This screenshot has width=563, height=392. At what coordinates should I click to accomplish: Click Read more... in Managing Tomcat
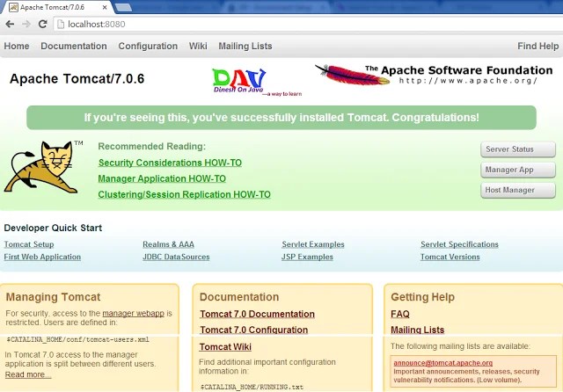point(28,374)
